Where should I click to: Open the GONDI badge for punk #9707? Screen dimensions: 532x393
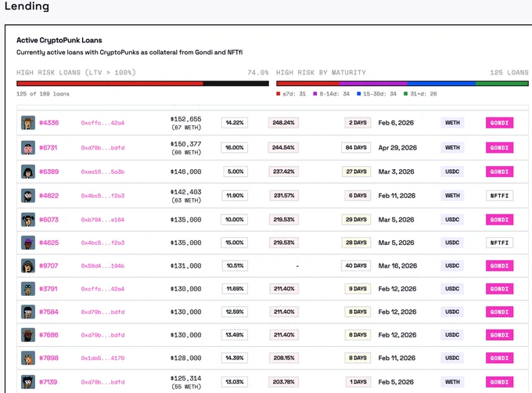point(499,265)
